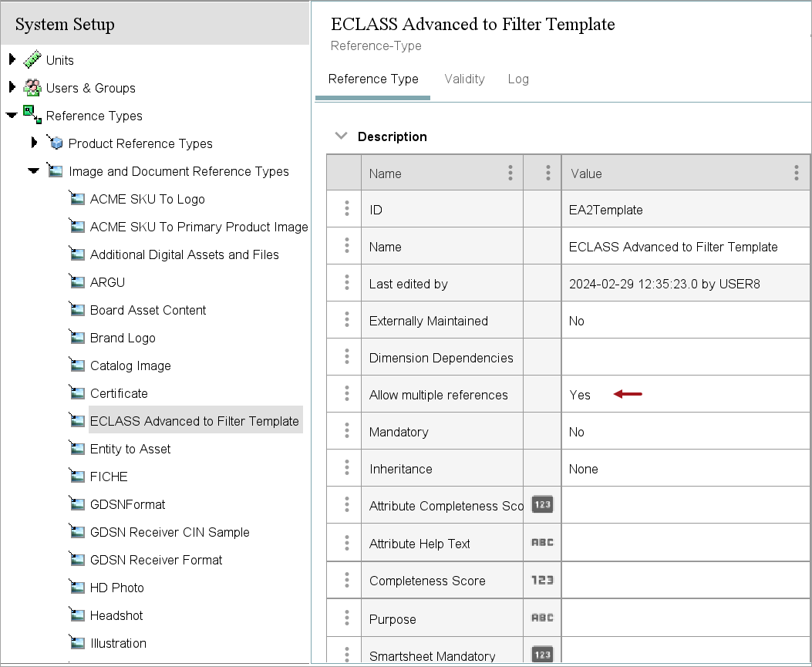Click the Allow multiple references Yes value
812x667 pixels.
pos(579,395)
